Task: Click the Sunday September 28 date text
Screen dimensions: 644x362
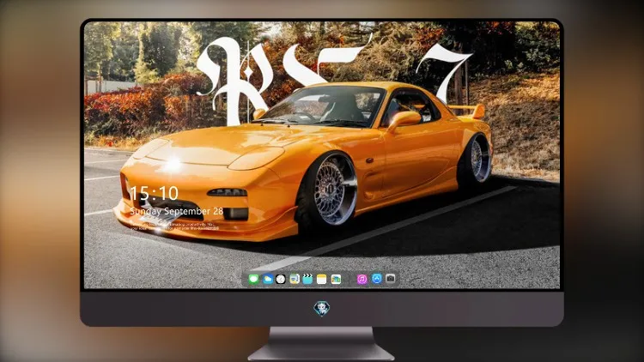Action: coord(177,211)
